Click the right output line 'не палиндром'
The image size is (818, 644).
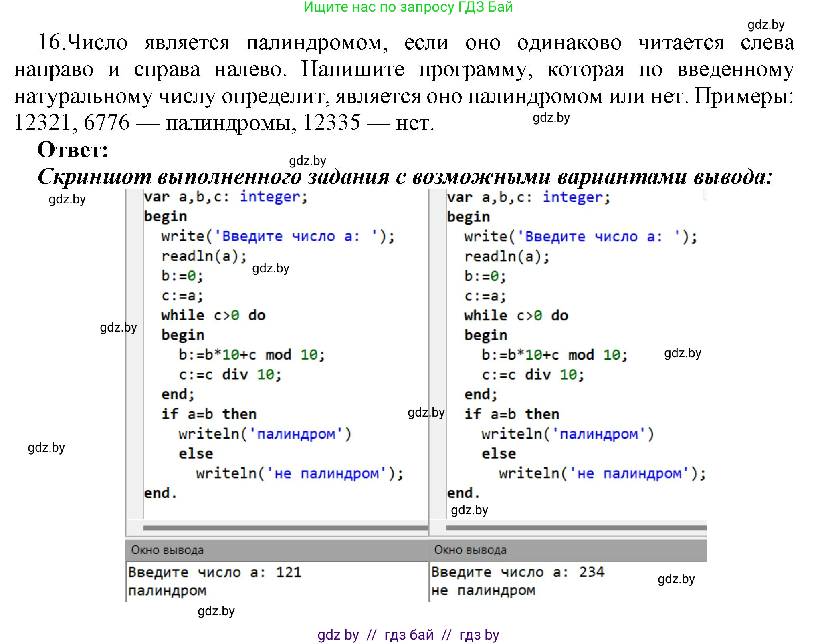[x=483, y=590]
